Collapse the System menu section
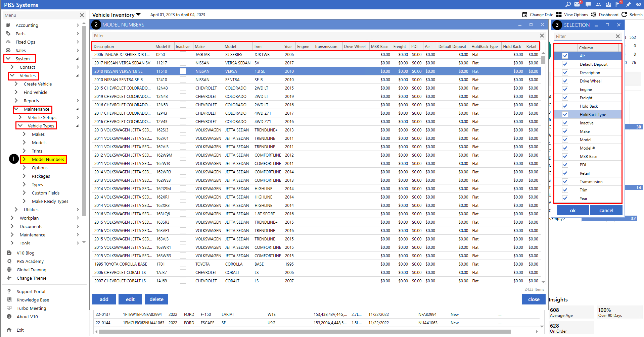644x337 pixels. pos(8,59)
